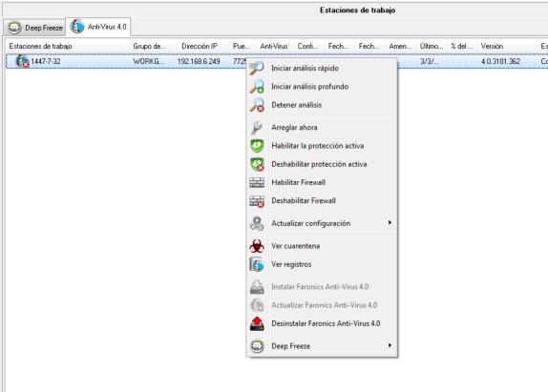Viewport: 548px width, 392px height.
Task: Click the globe icon on Anti-Virus 4.0 tab
Action: (x=77, y=26)
